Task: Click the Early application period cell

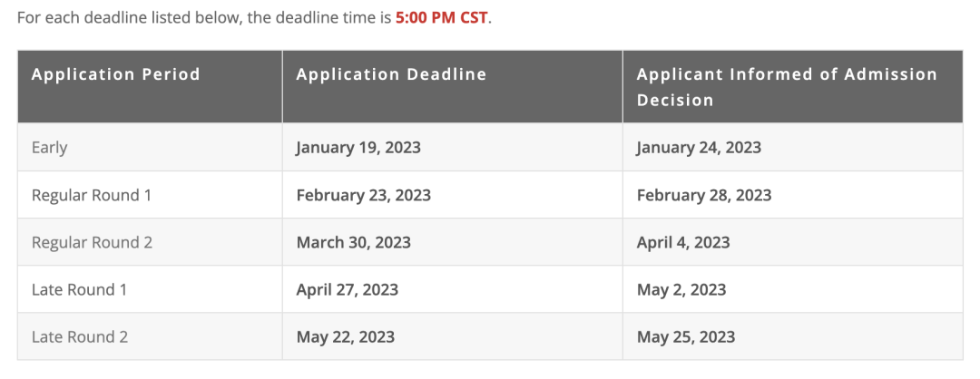Action: tap(49, 147)
